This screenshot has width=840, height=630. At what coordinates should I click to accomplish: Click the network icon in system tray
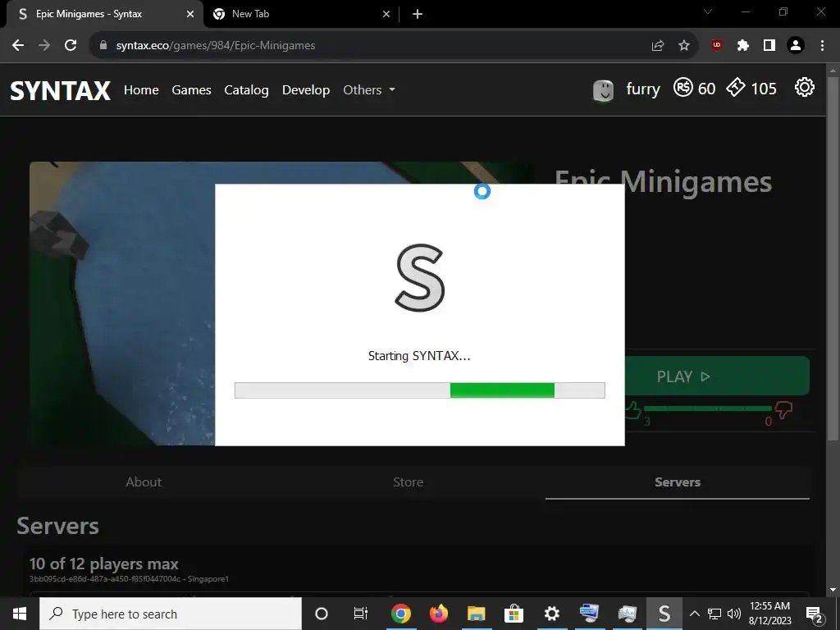[714, 614]
